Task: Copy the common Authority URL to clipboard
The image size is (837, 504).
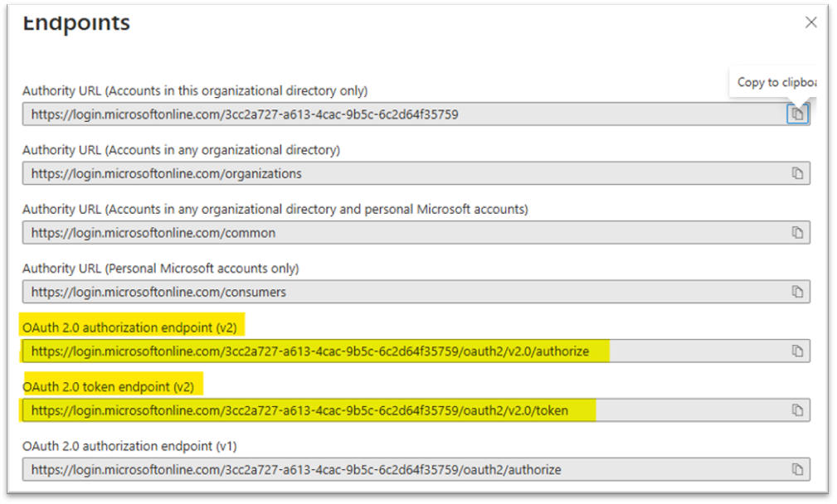Action: tap(797, 233)
